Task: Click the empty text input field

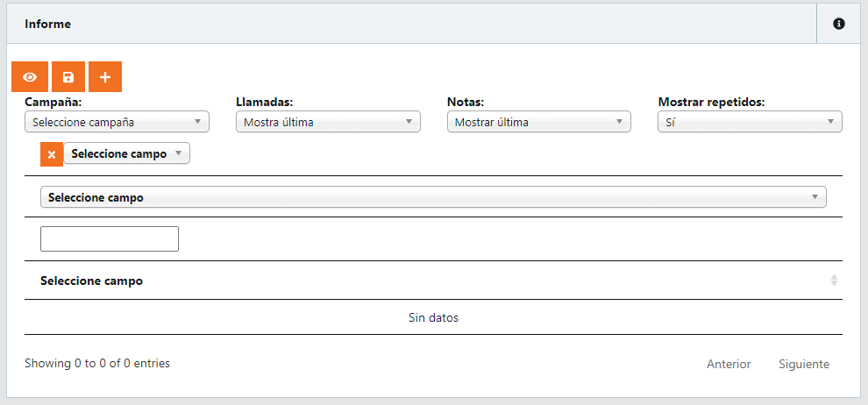Action: 110,238
